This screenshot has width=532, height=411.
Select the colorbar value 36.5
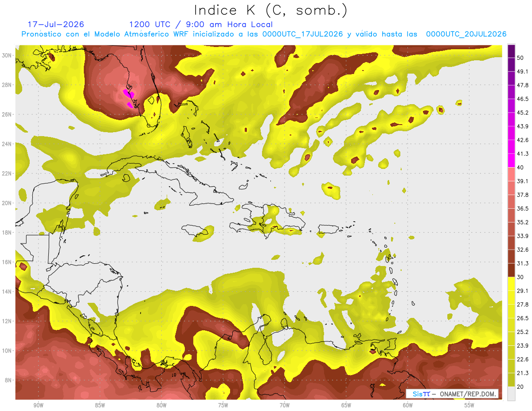(523, 208)
